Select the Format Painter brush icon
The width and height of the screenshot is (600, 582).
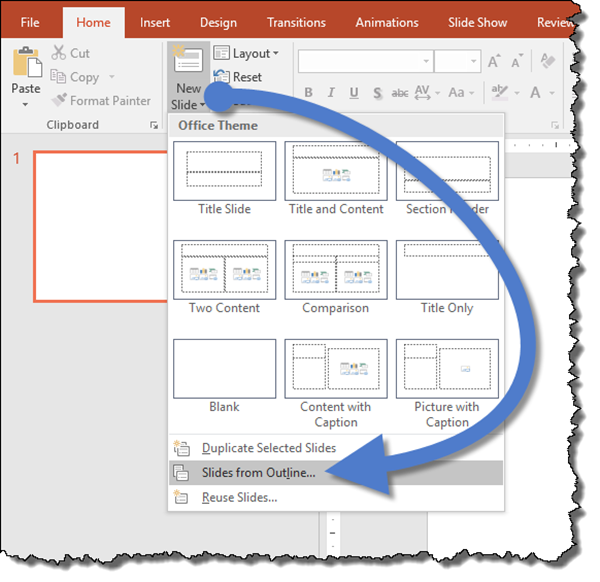pos(59,101)
